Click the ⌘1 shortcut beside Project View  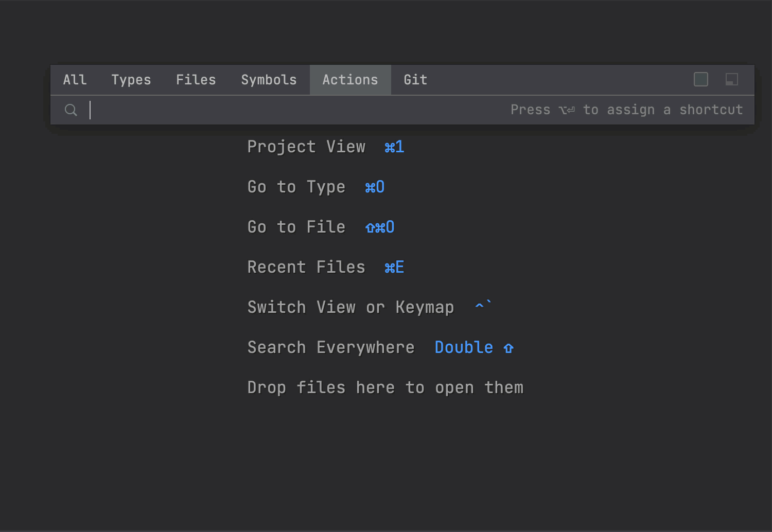tap(394, 147)
